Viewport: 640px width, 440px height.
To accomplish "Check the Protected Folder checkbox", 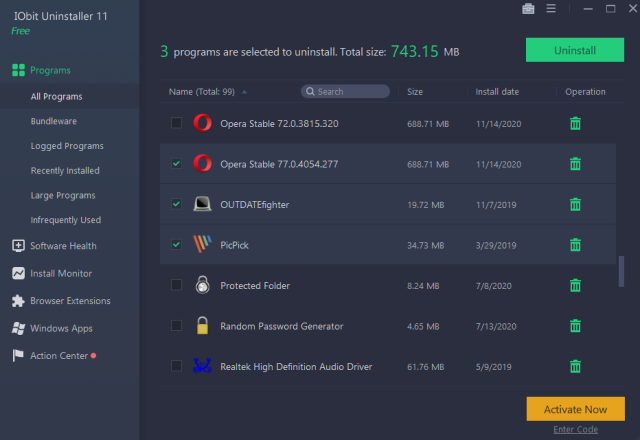I will [176, 284].
